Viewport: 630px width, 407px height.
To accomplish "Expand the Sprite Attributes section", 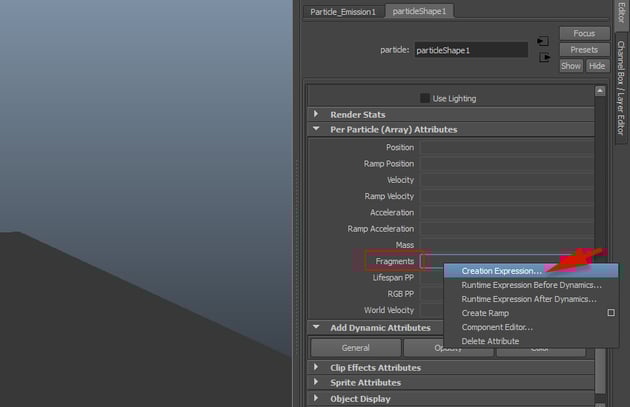I will (x=451, y=382).
